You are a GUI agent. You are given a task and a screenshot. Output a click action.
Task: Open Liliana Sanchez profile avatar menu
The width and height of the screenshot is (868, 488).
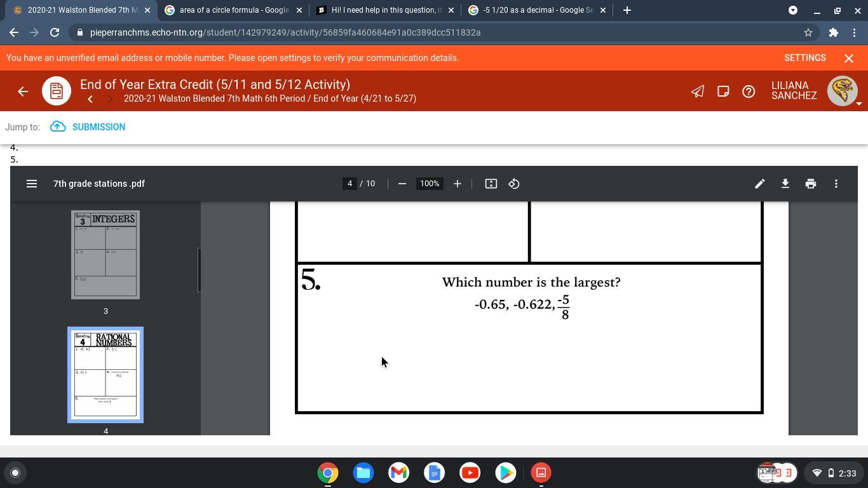pyautogui.click(x=843, y=91)
